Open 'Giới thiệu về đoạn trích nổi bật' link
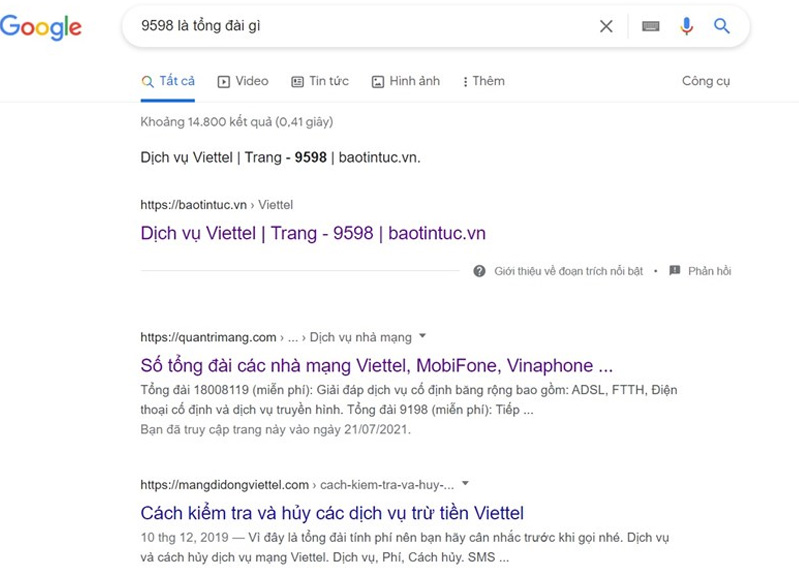Image resolution: width=799 pixels, height=568 pixels. coord(568,271)
